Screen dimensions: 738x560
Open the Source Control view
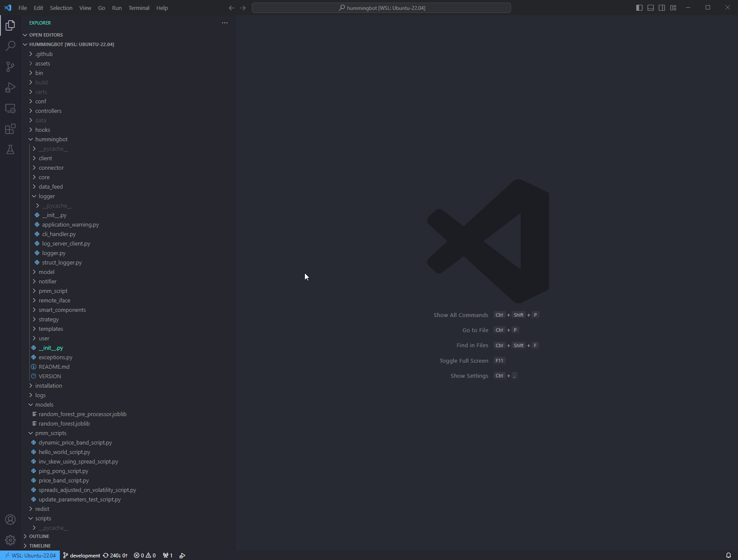click(10, 67)
